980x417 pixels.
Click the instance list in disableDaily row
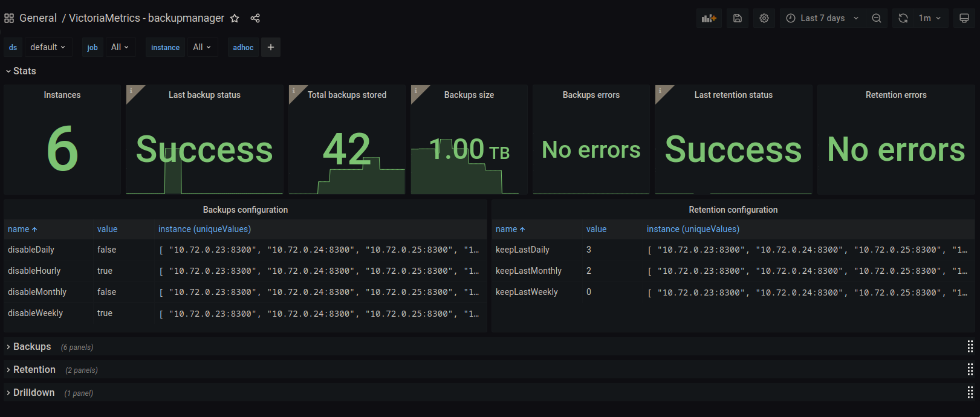[x=319, y=250]
